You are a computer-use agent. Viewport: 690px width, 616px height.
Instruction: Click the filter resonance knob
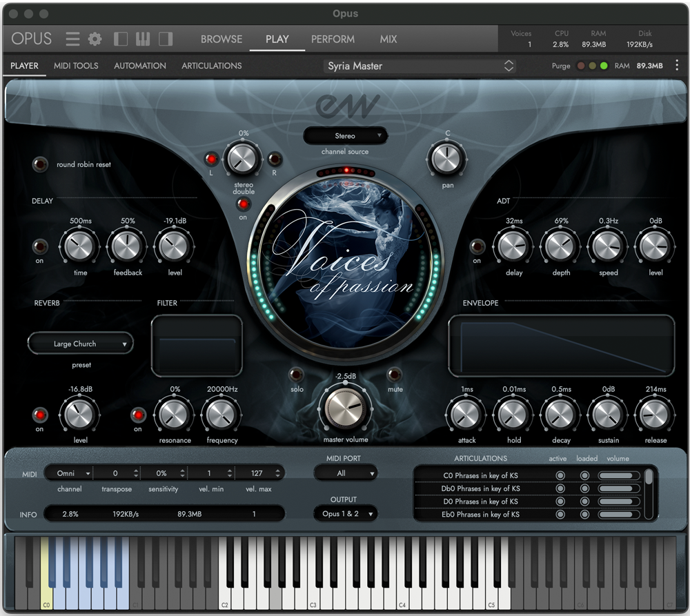174,414
